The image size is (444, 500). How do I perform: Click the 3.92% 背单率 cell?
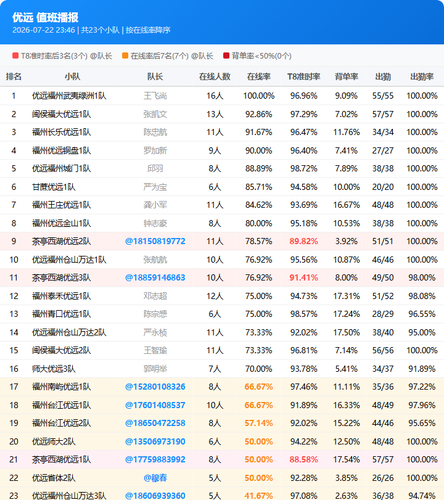(x=346, y=241)
